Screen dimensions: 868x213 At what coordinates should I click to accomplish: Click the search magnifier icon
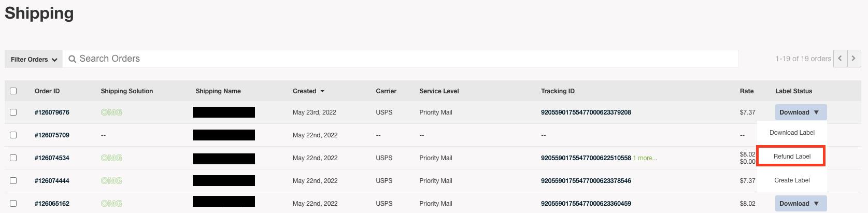click(73, 59)
